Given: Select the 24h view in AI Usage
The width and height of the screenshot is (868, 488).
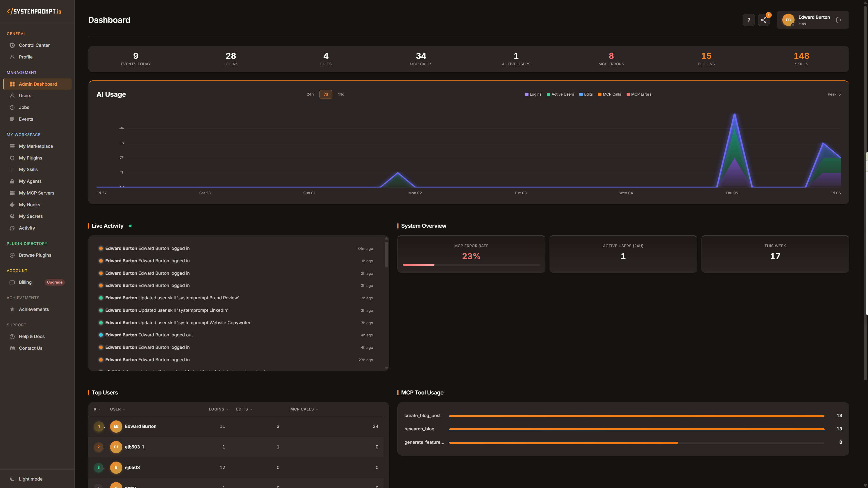Looking at the screenshot, I should pos(310,94).
